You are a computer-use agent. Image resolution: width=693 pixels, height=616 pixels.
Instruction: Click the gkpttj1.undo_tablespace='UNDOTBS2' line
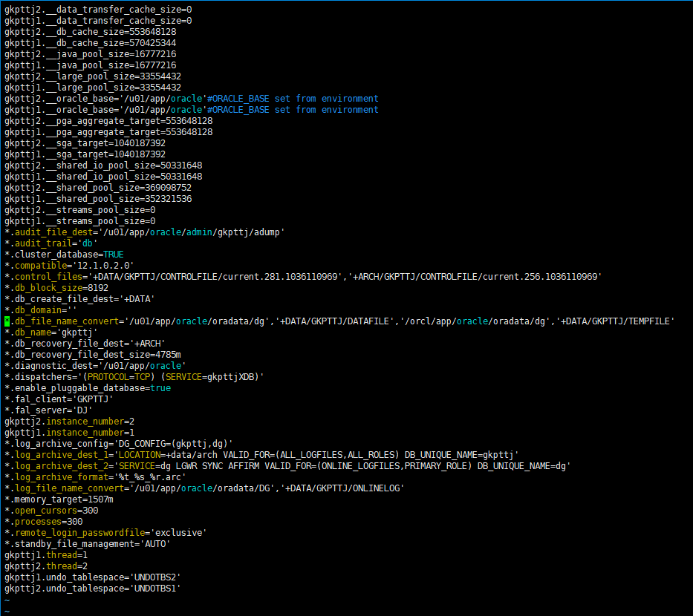pyautogui.click(x=92, y=577)
